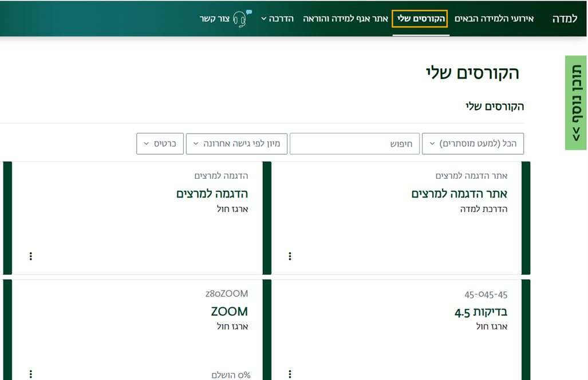Click the צור קשר contact link

coord(215,19)
